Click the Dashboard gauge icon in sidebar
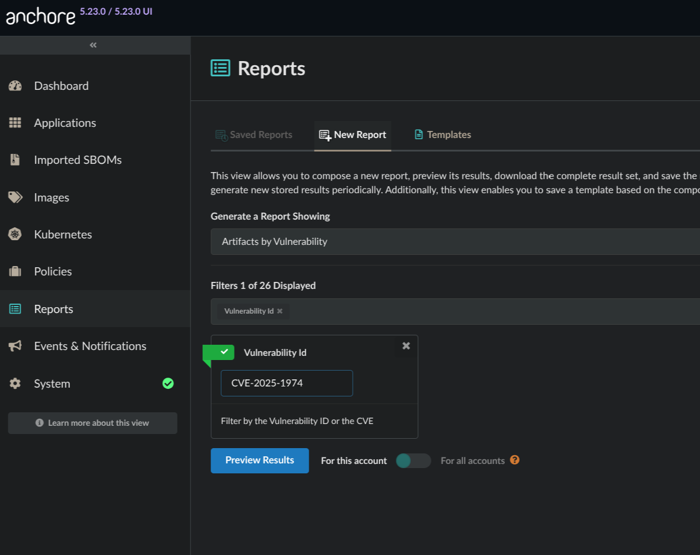Screen dimensions: 700x555 click(15, 86)
